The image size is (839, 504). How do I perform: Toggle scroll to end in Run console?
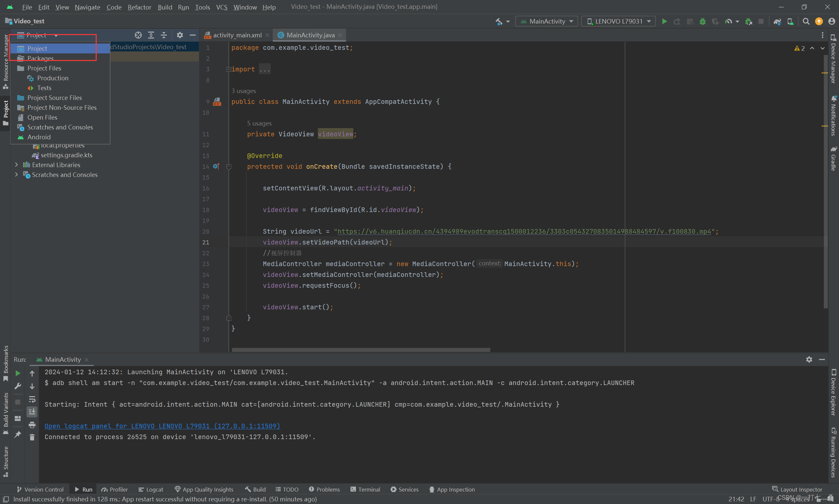click(x=32, y=412)
